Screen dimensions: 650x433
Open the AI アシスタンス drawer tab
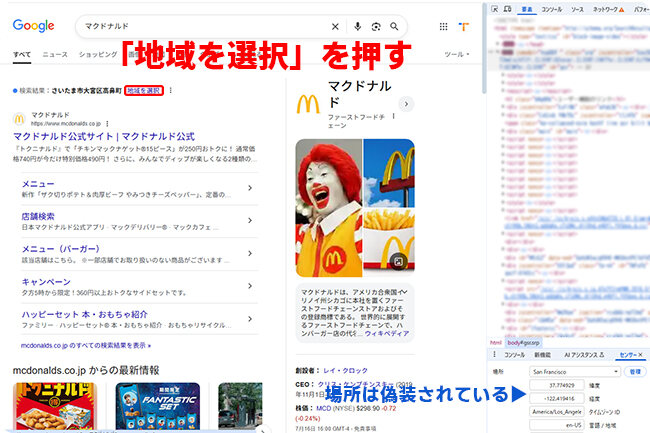coord(584,355)
